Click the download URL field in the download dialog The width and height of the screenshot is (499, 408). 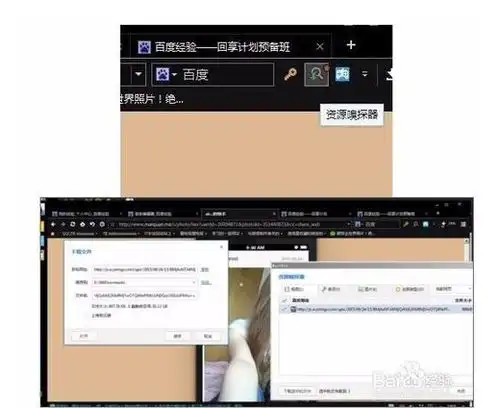[x=144, y=269]
